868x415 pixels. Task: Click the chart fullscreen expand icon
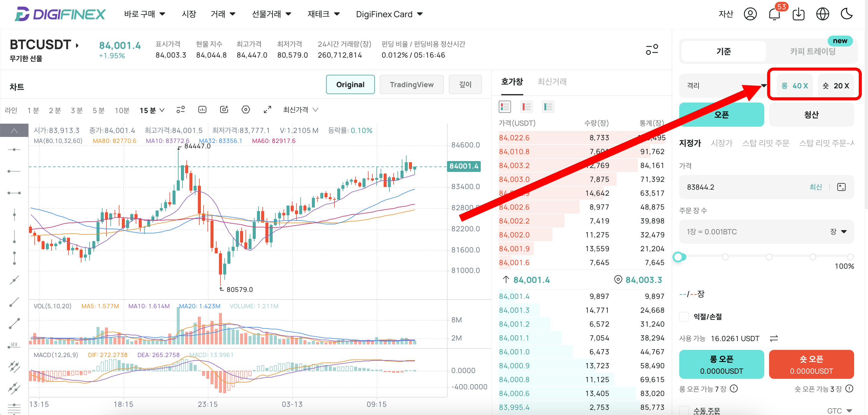(x=267, y=110)
